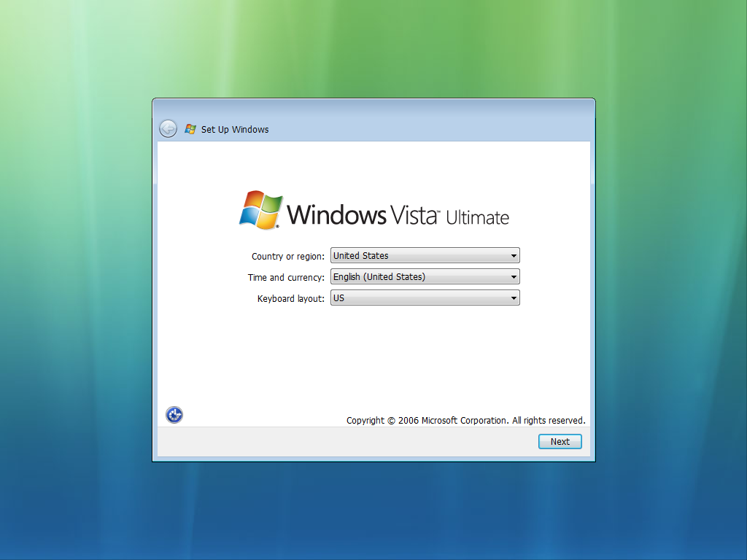Click the Windows flag icon beside Set Up Windows
Screen dimensions: 747x560
coord(190,129)
